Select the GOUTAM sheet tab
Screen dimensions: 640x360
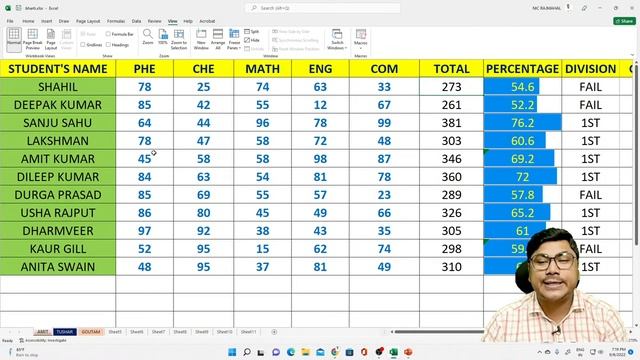(x=91, y=332)
